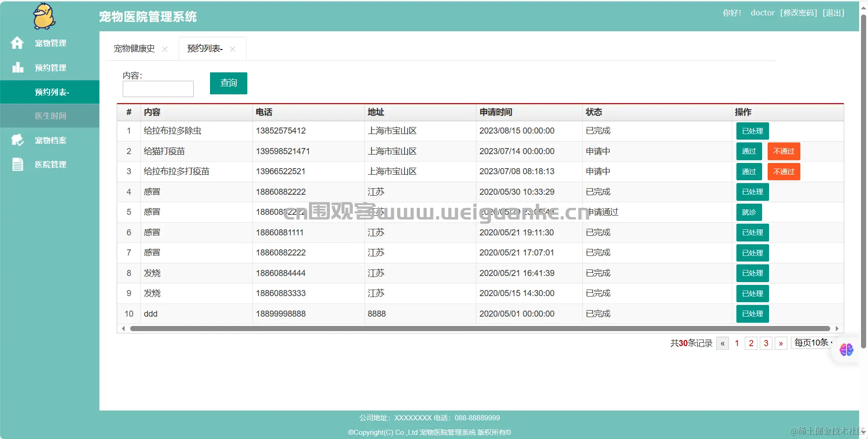
Task: Expand the 预约管理 sidebar menu
Action: coord(49,68)
